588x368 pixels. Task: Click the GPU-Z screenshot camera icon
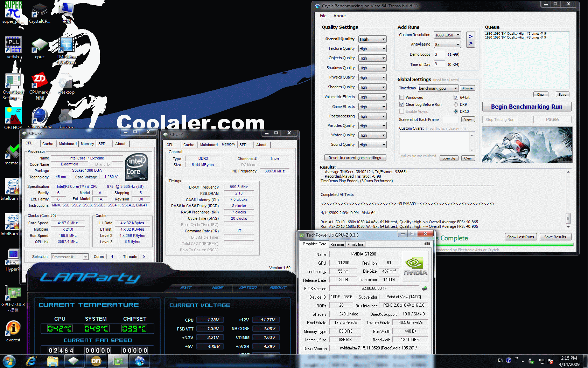click(x=427, y=244)
